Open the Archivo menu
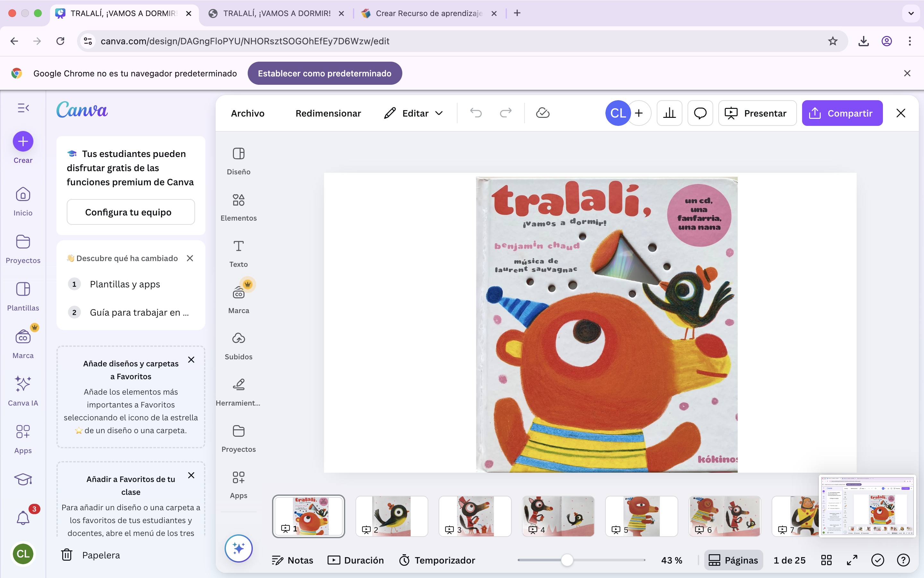 click(248, 113)
